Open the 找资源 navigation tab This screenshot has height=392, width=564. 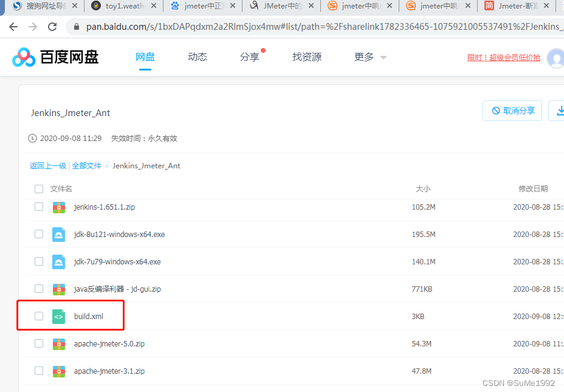307,57
